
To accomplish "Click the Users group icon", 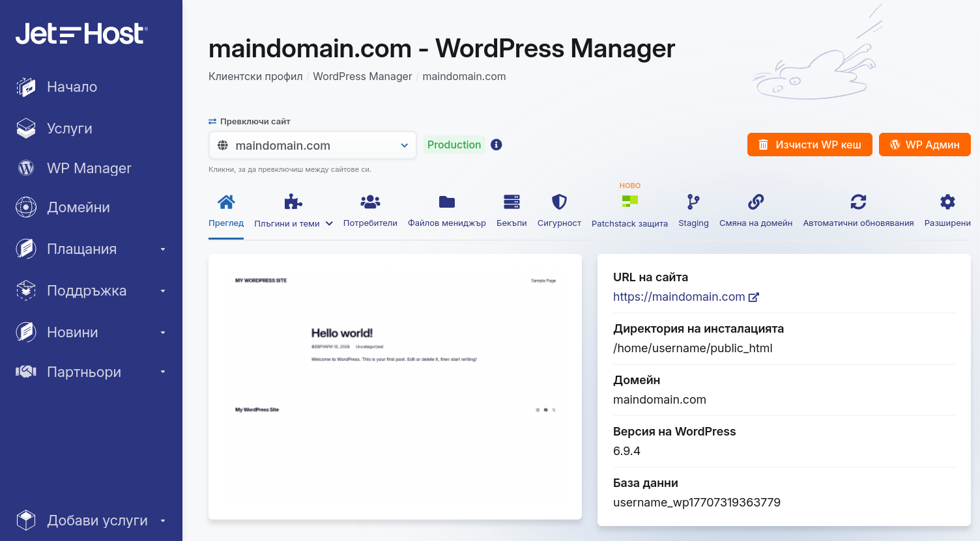I will (370, 202).
